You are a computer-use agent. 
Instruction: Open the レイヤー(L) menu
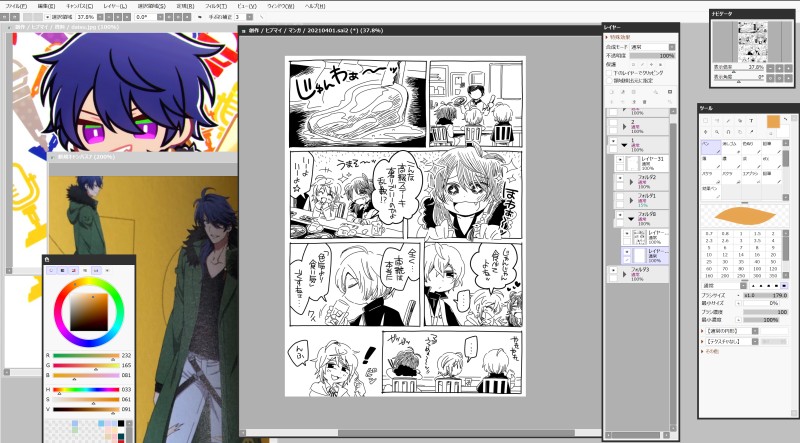[x=115, y=6]
